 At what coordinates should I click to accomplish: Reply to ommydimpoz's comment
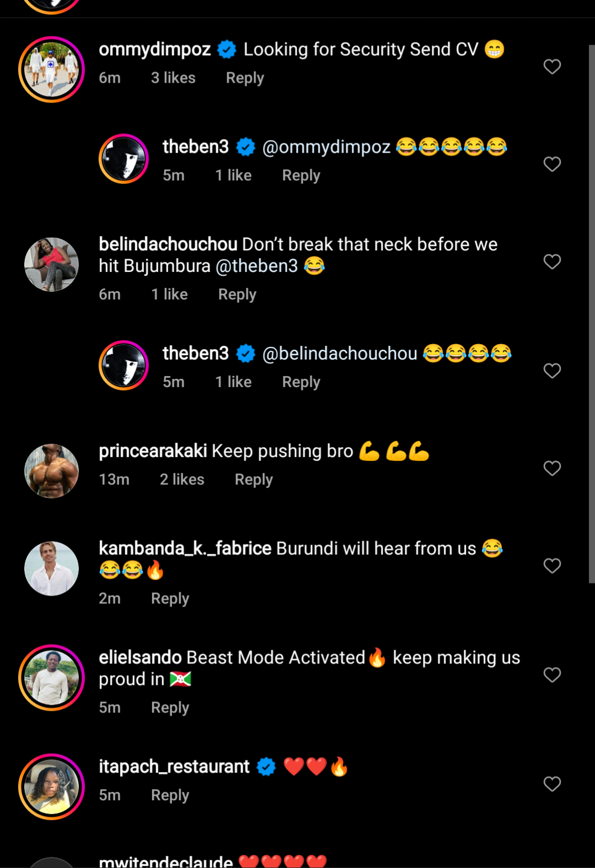click(x=245, y=78)
